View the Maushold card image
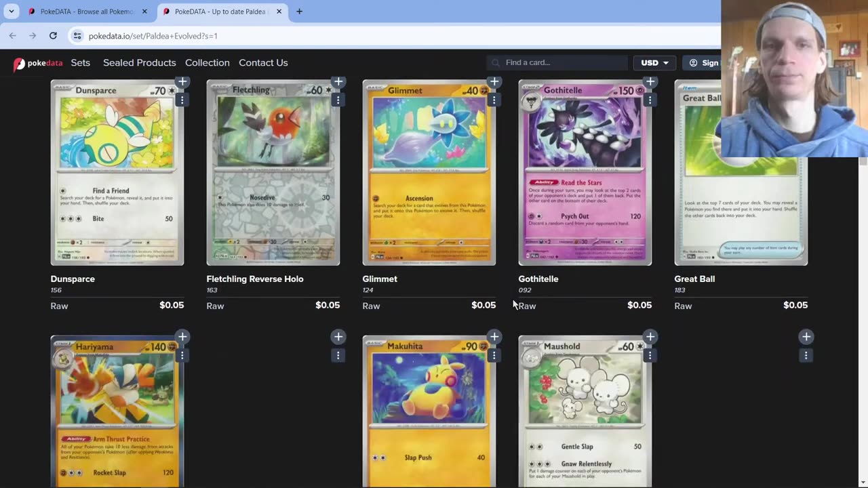The image size is (868, 488). (585, 411)
